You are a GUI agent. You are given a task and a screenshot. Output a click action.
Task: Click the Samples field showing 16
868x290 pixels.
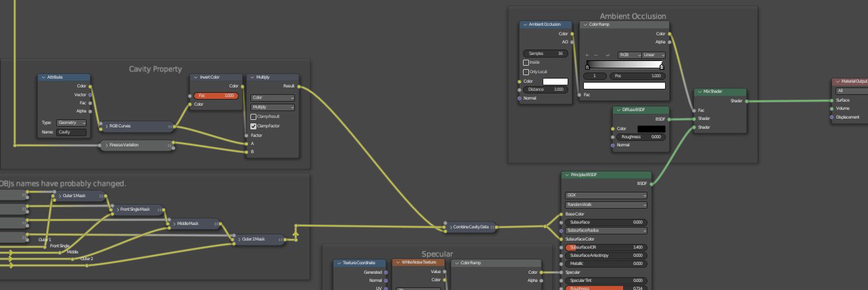click(x=545, y=53)
